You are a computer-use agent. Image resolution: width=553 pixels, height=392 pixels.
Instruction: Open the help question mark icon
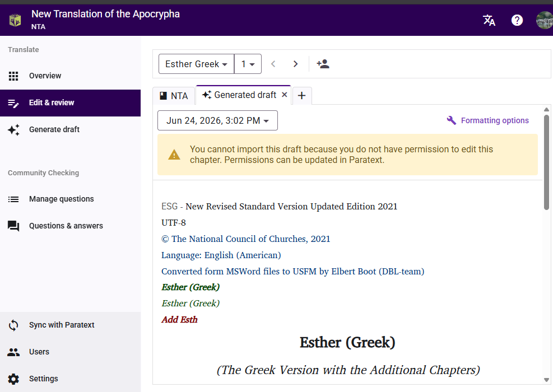pyautogui.click(x=517, y=20)
